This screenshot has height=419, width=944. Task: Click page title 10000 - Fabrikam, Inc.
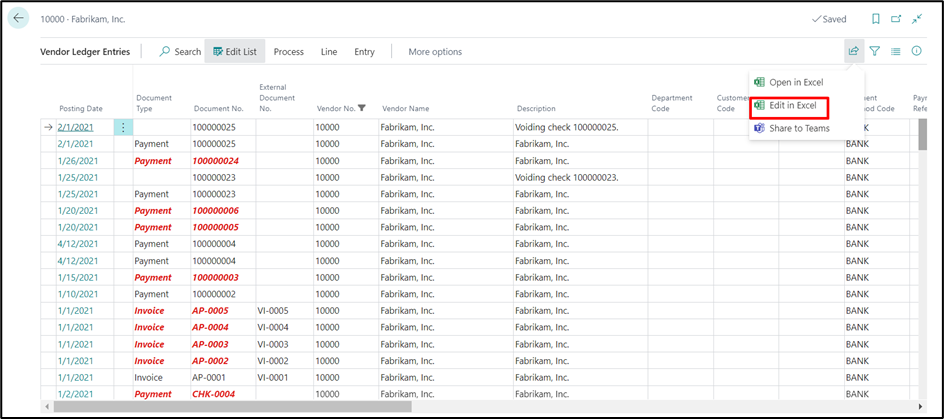82,19
